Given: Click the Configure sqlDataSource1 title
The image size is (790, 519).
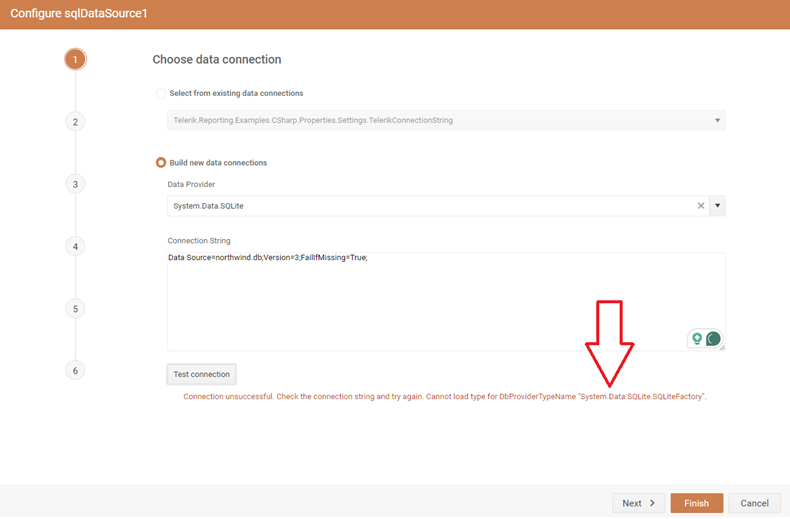Looking at the screenshot, I should coord(79,14).
